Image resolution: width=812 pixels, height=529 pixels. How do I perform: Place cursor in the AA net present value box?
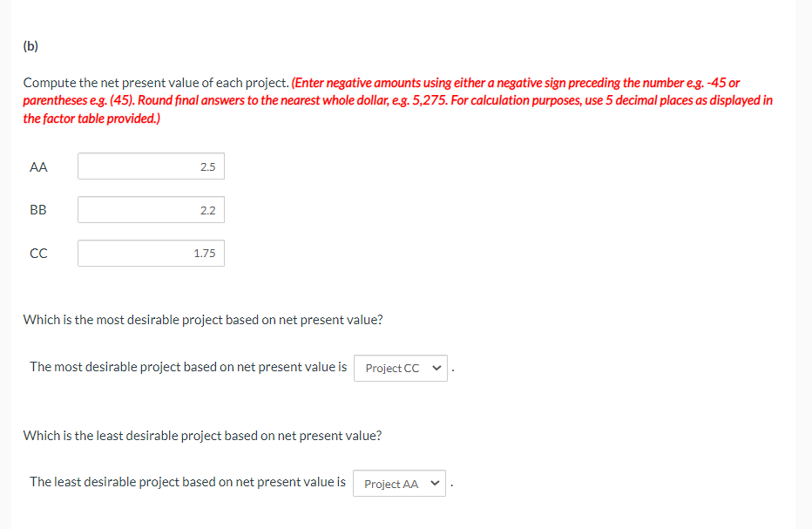pyautogui.click(x=151, y=166)
